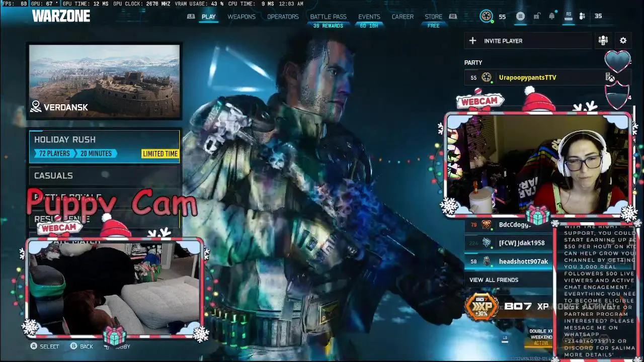The image size is (644, 362).
Task: Open the hamburger menu icon in top bar
Action: point(520,16)
